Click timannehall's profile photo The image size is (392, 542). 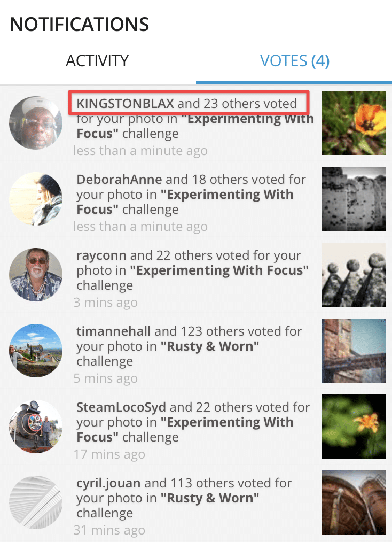[x=35, y=351]
